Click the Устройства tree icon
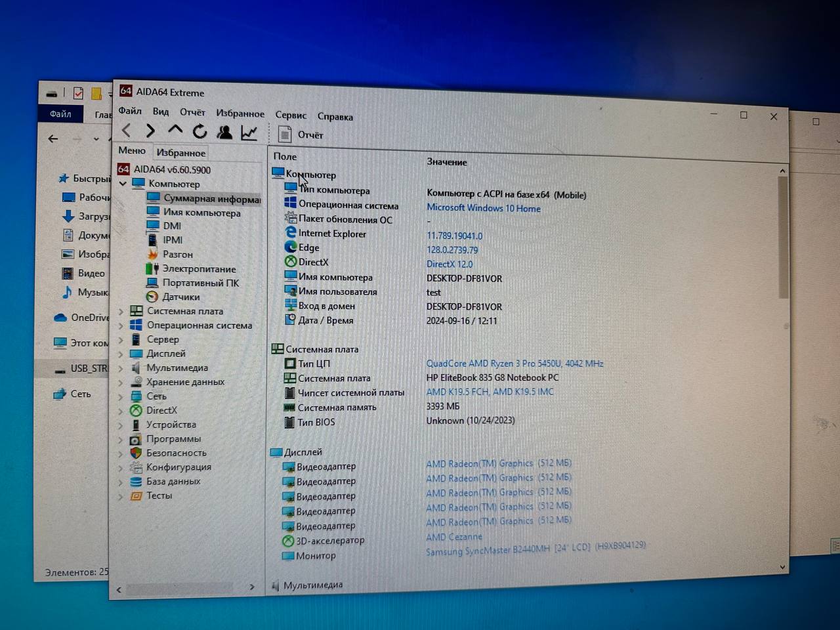The width and height of the screenshot is (840, 630). click(x=136, y=425)
